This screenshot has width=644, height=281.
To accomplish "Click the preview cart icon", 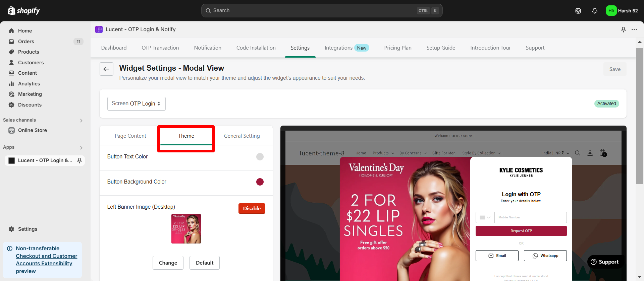I will point(603,153).
